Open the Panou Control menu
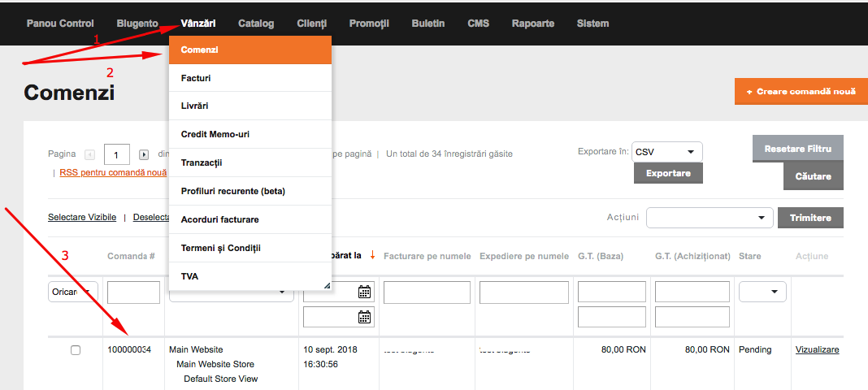The height and width of the screenshot is (390, 868). (60, 24)
